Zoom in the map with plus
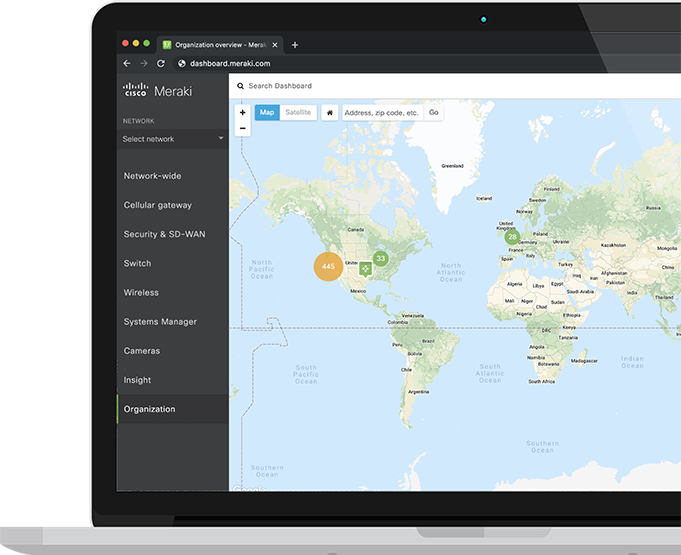 (x=242, y=112)
